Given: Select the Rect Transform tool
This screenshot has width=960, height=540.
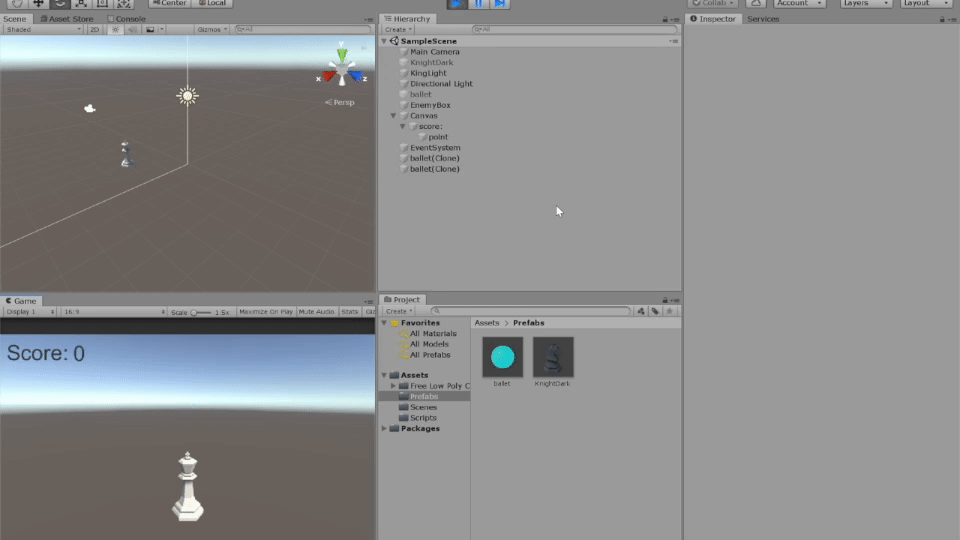Looking at the screenshot, I should 102,3.
